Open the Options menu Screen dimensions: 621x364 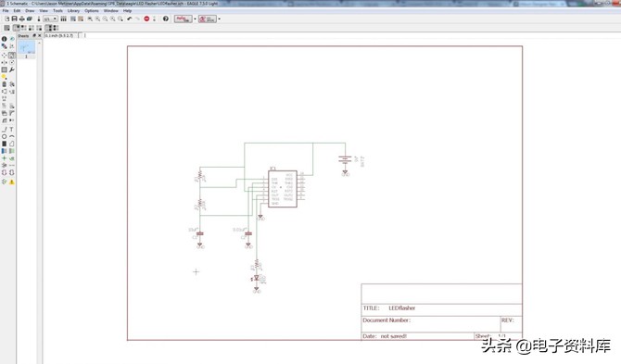(x=92, y=11)
